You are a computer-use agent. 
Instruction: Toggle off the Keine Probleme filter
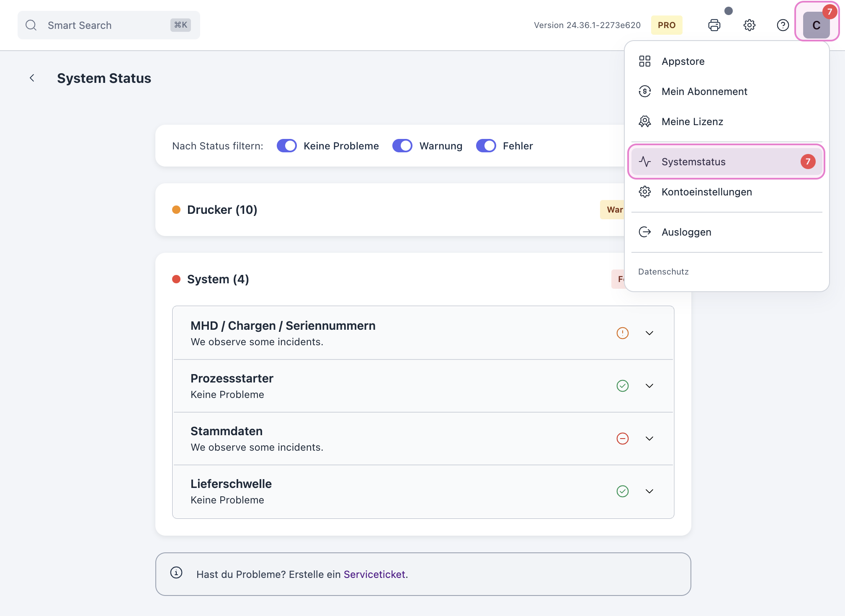coord(286,146)
